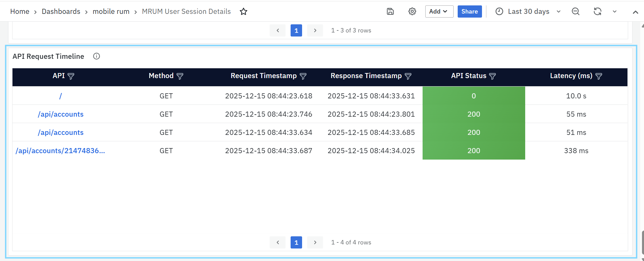Open the /api/accounts/21474836... link
This screenshot has height=261, width=644.
coord(60,151)
